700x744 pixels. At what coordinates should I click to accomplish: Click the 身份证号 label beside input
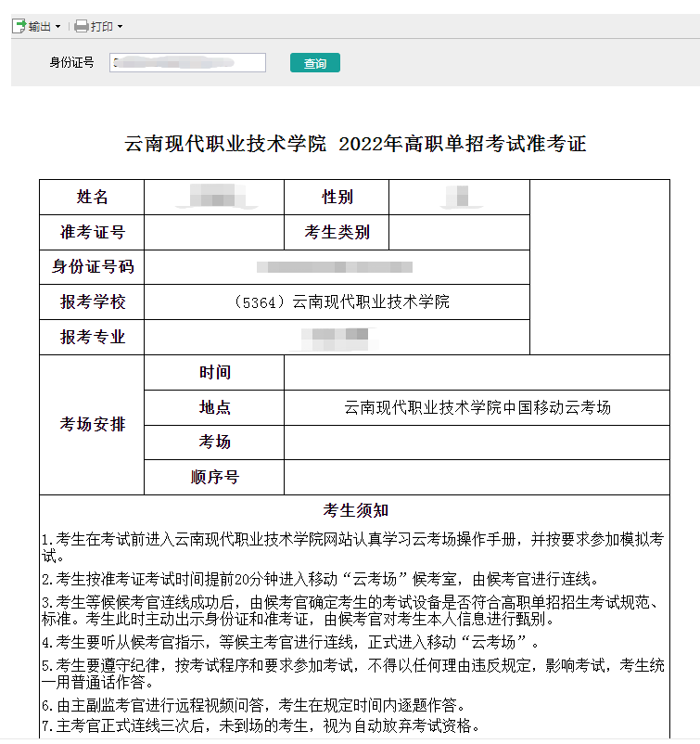pyautogui.click(x=71, y=63)
